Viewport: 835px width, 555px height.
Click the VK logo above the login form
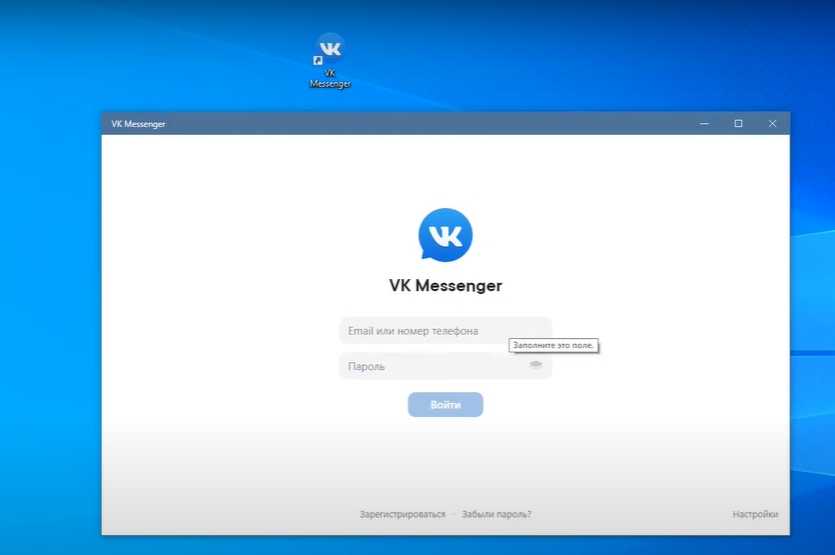pos(445,235)
